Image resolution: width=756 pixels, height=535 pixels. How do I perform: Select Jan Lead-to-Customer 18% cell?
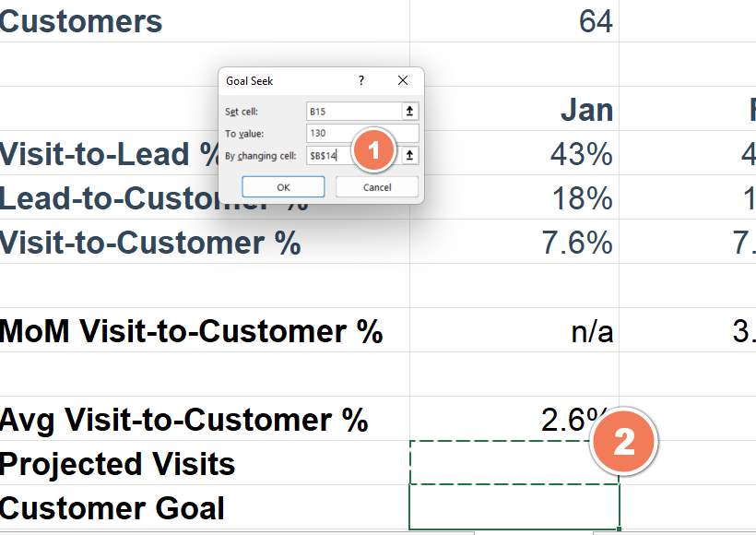(514, 197)
